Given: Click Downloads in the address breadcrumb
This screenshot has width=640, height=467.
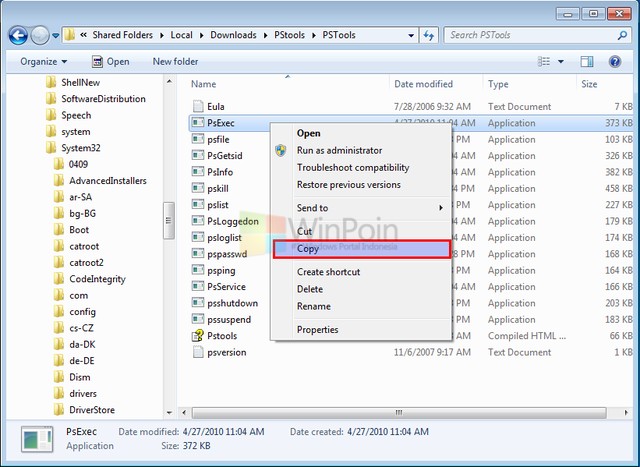Looking at the screenshot, I should (233, 35).
